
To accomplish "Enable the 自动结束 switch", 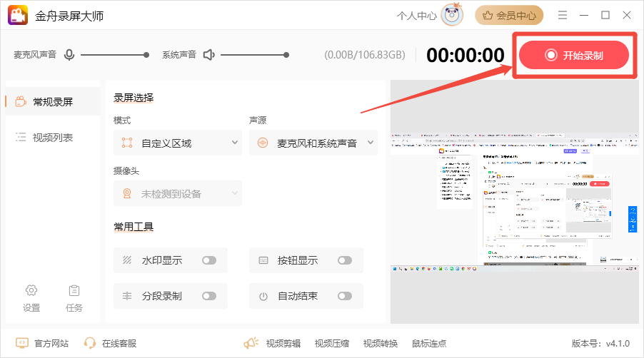I will click(345, 296).
